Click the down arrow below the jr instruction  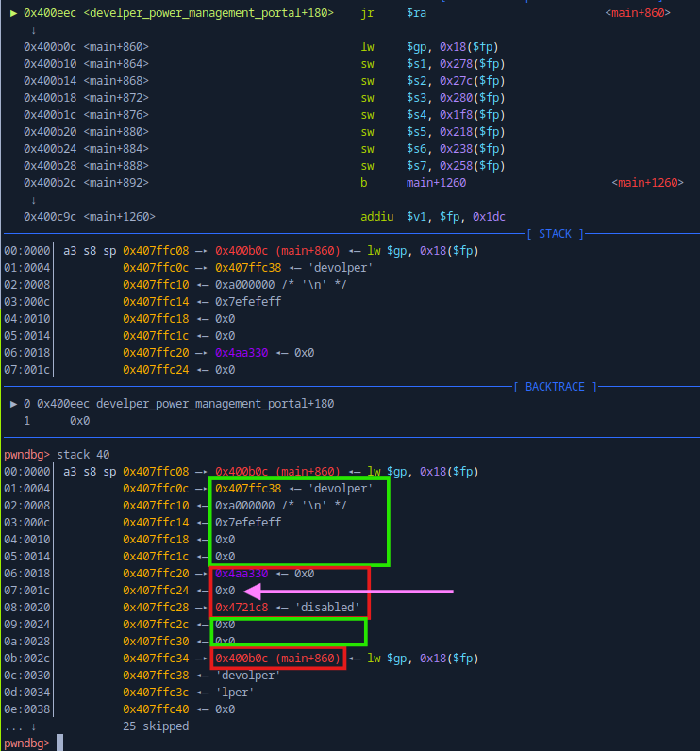[x=33, y=30]
